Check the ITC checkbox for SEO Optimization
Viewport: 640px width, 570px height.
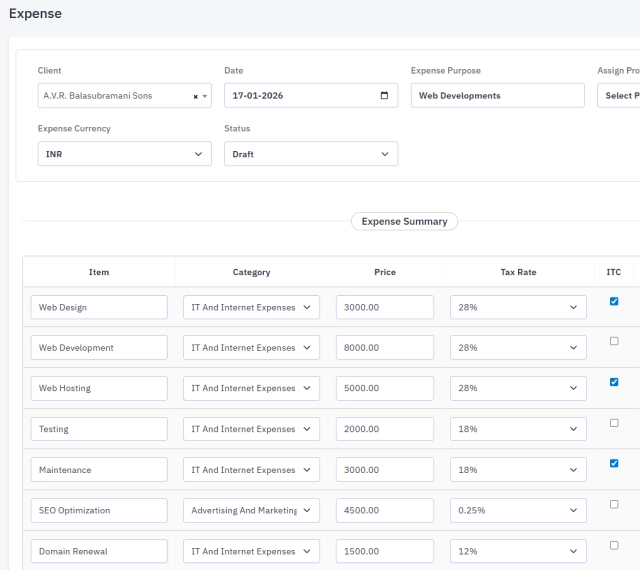coord(614,504)
